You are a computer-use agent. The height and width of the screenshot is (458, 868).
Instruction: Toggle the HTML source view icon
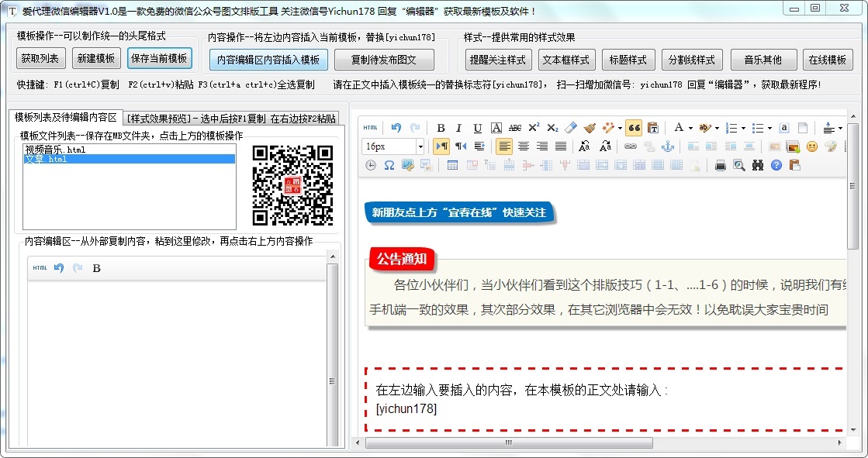370,127
